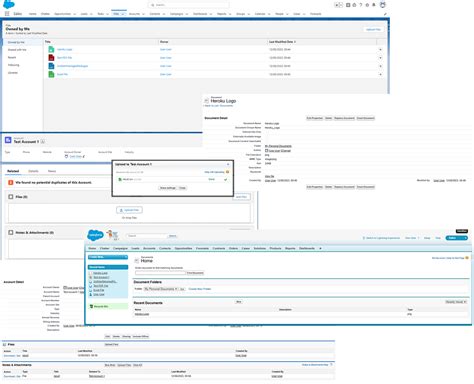Open the Home tab in Lightning nav bar
The width and height of the screenshot is (474, 384).
tap(33, 14)
